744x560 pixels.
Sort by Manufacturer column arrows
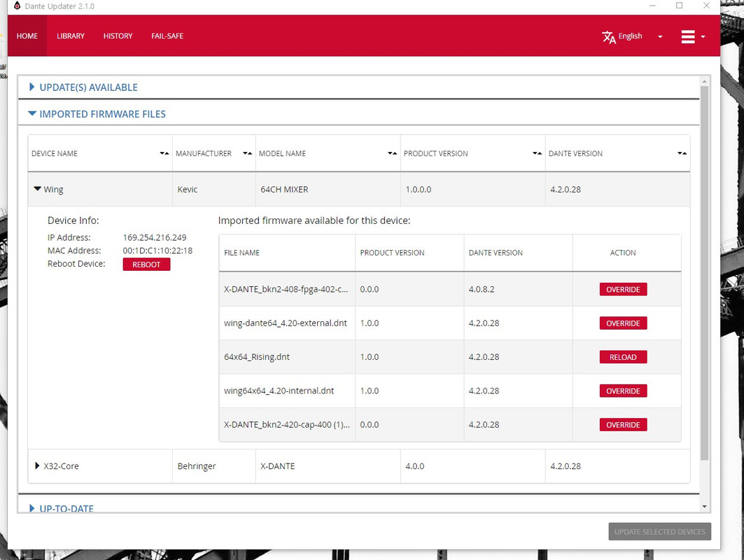click(247, 153)
